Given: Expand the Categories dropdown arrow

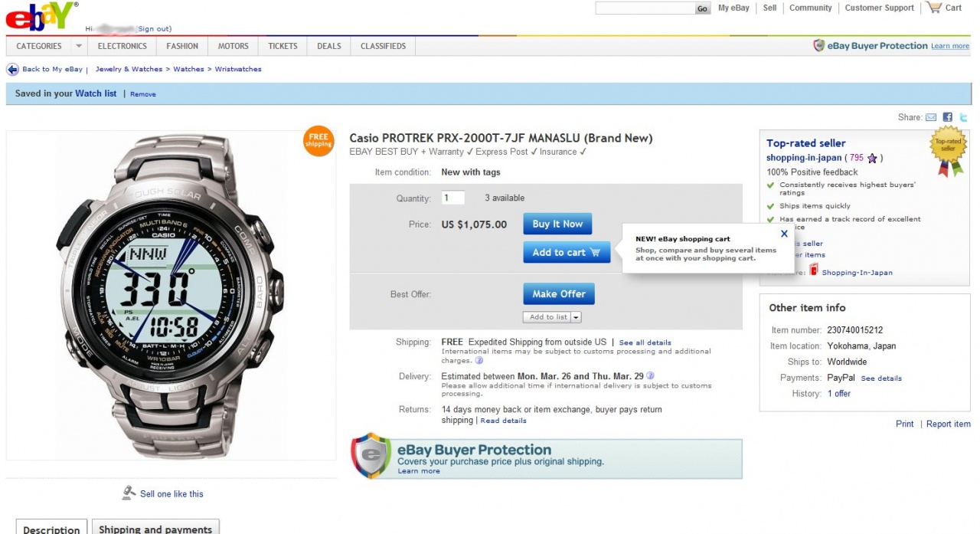Looking at the screenshot, I should (78, 46).
